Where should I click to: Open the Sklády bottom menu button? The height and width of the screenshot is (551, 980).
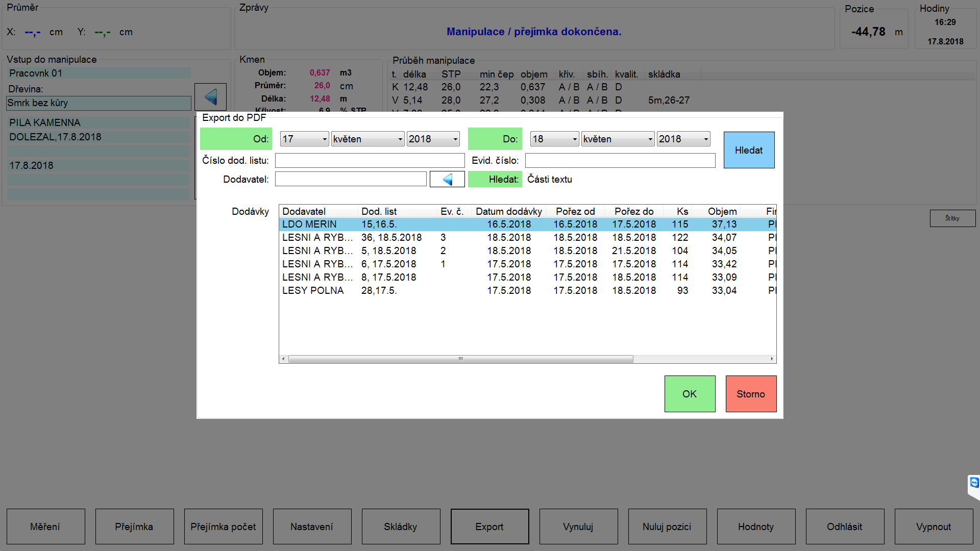tap(401, 527)
